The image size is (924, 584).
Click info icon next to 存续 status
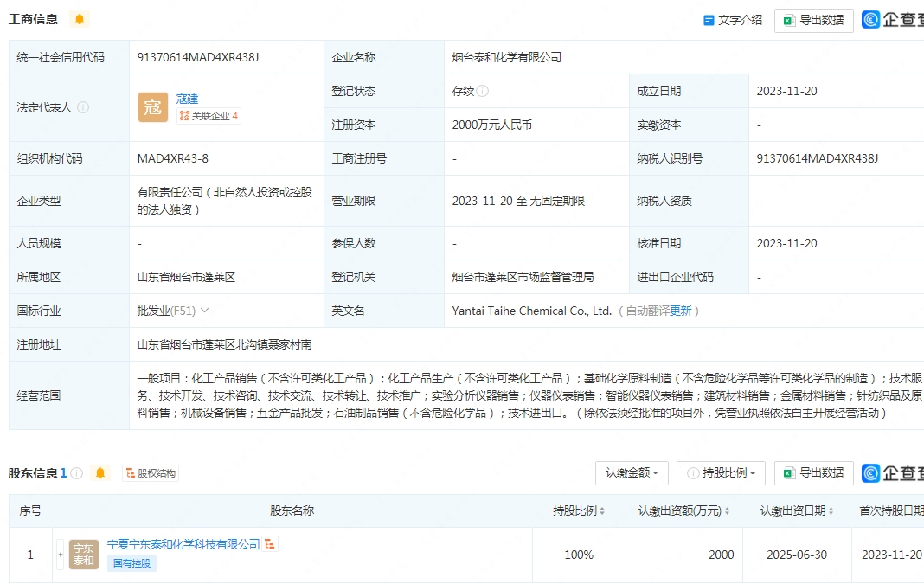click(x=483, y=91)
